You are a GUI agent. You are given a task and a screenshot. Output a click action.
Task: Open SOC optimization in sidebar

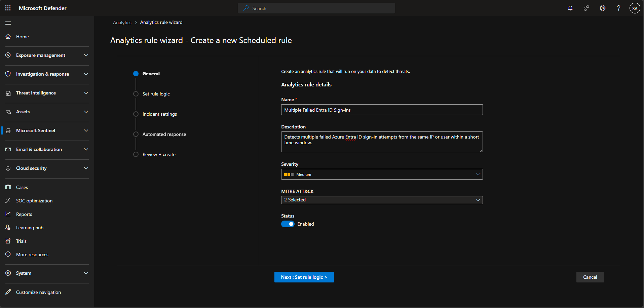click(34, 201)
